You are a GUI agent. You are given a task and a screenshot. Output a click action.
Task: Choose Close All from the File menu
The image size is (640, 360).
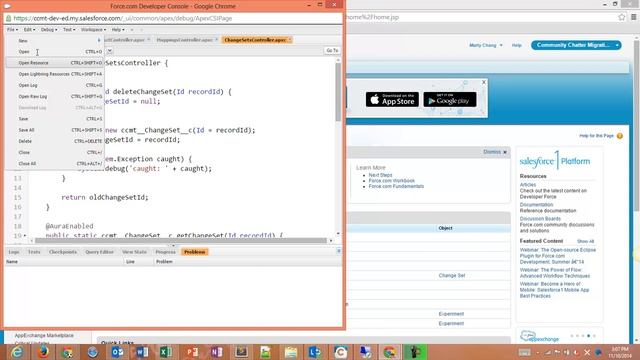(55, 163)
